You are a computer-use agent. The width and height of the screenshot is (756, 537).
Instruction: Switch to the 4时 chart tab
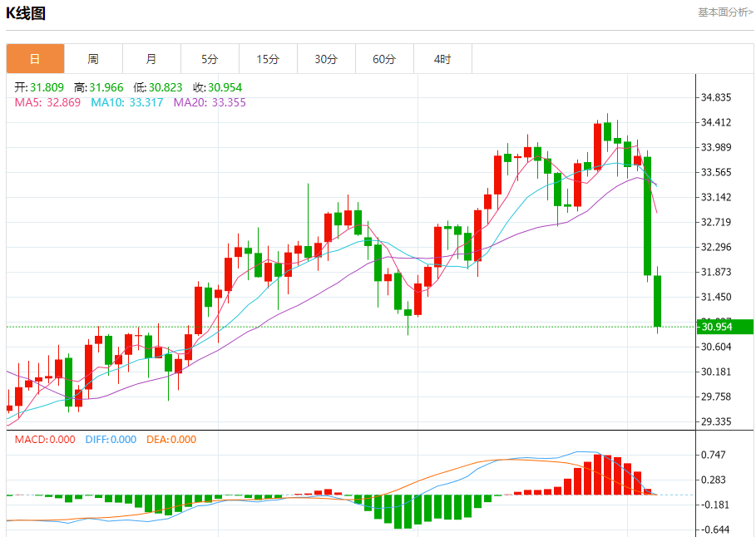pyautogui.click(x=442, y=59)
